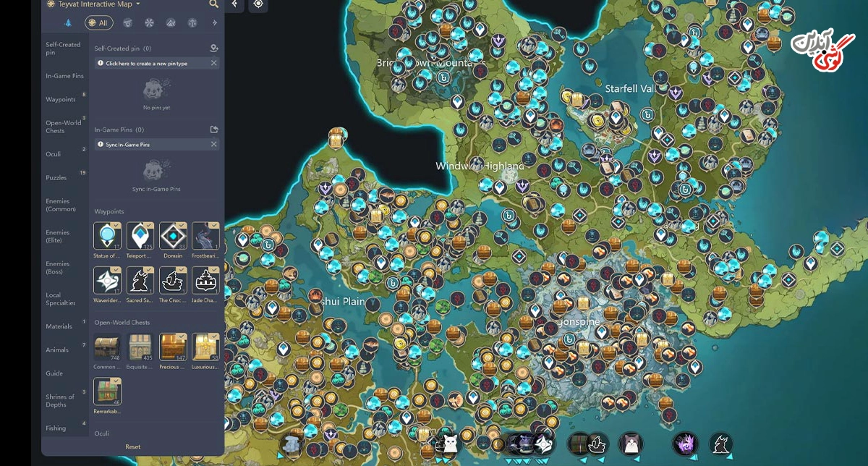Open the In-Game Pins category
The image size is (868, 466).
[64, 76]
